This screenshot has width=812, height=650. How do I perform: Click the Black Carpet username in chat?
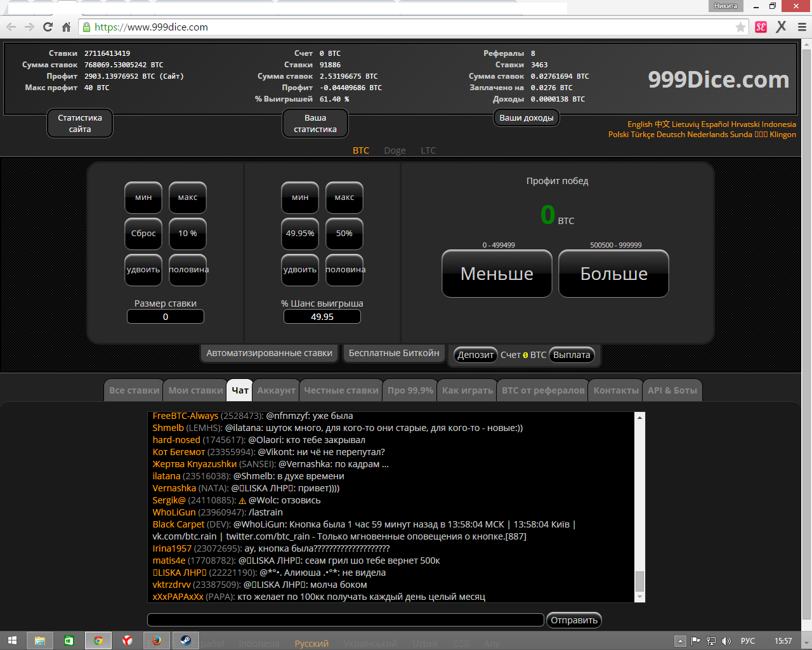[x=178, y=524]
